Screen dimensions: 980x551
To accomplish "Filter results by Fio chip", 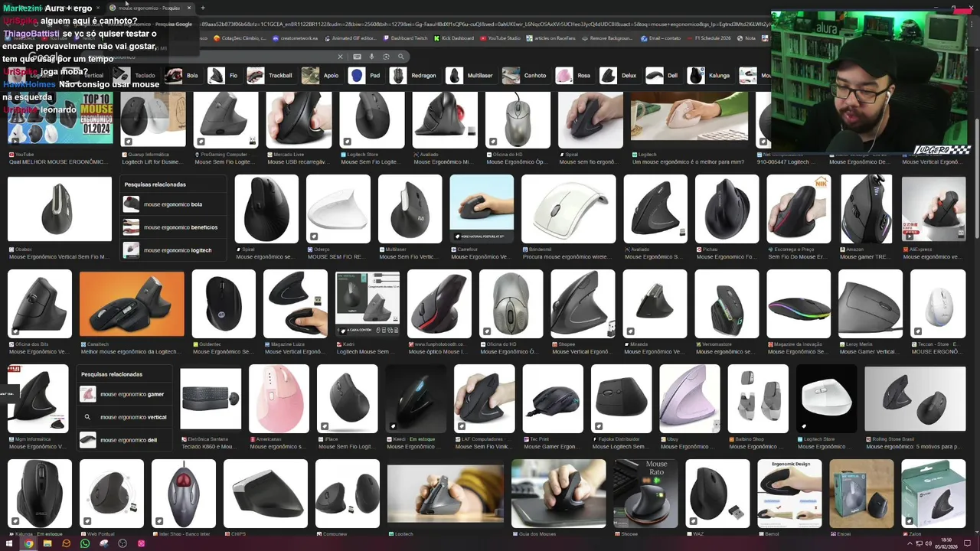I will point(224,75).
